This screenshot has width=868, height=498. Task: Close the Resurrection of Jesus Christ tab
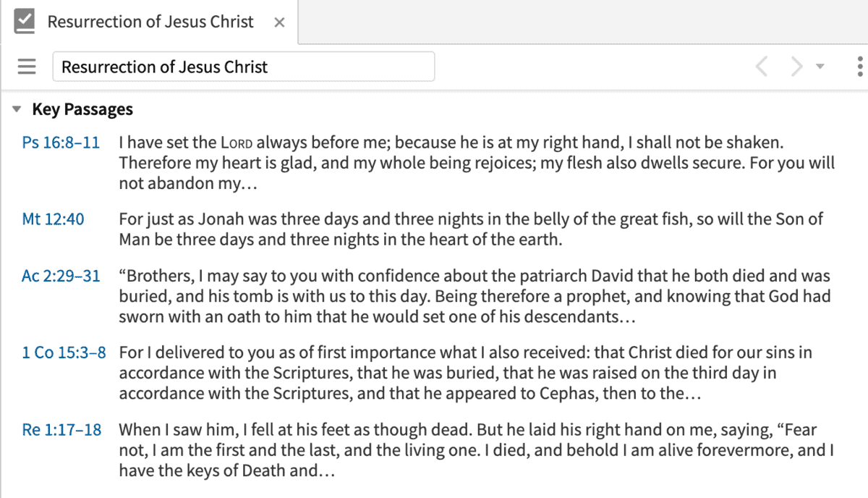click(x=279, y=22)
